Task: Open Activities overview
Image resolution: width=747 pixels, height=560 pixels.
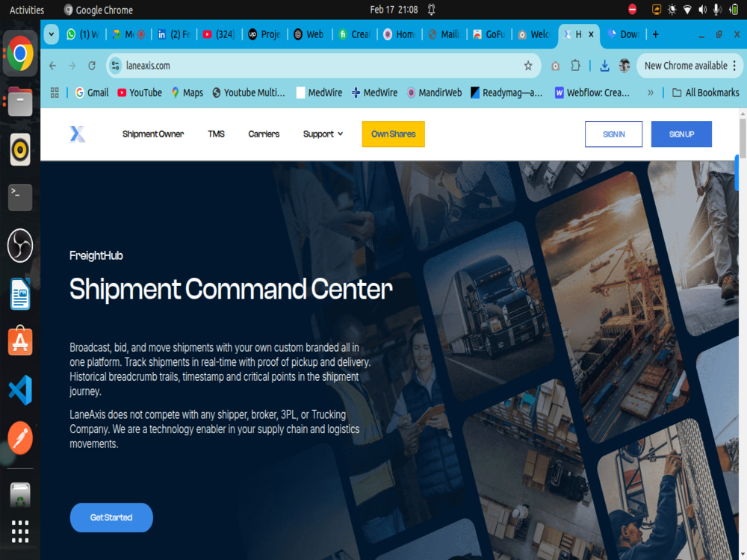Action: tap(27, 10)
